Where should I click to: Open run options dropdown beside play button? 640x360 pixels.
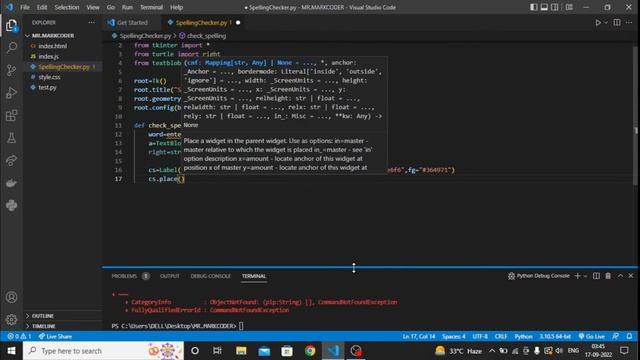coord(606,23)
